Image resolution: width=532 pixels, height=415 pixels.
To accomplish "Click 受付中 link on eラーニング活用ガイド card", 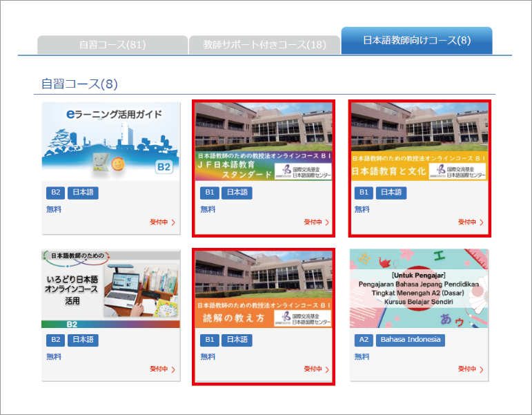I will coord(162,222).
